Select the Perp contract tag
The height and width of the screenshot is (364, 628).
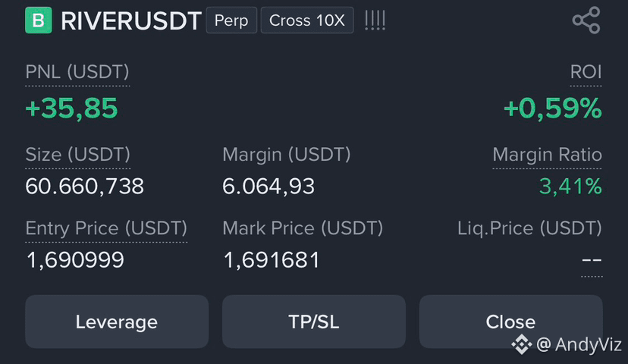[x=231, y=20]
